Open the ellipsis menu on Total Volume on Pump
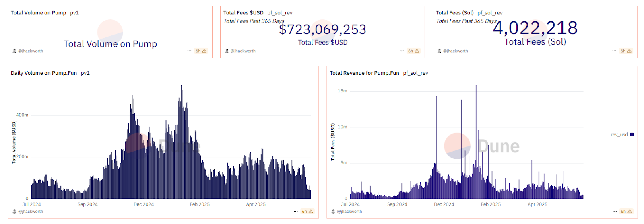 [x=189, y=51]
